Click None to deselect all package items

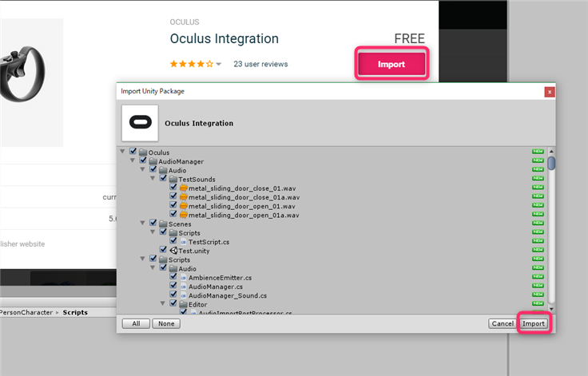point(166,323)
